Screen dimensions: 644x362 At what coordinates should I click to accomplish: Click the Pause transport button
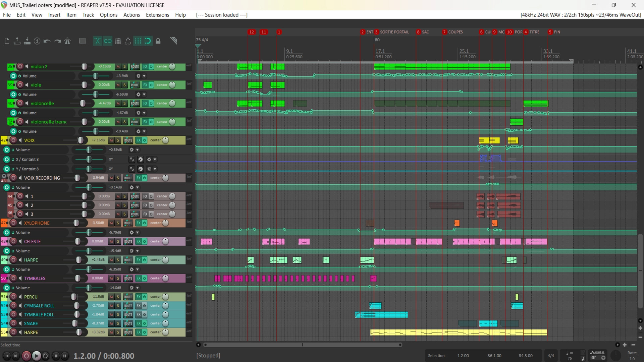(x=65, y=356)
